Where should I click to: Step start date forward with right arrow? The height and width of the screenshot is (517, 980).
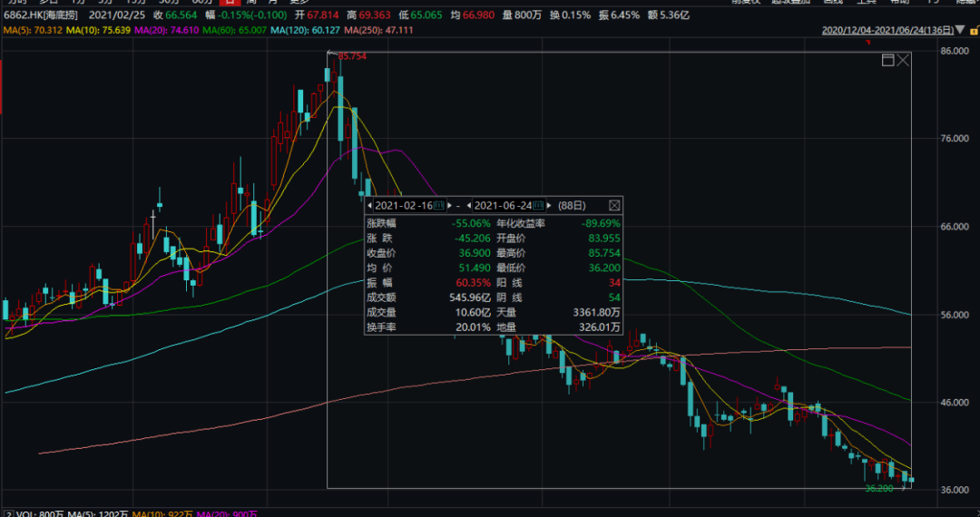(x=449, y=205)
